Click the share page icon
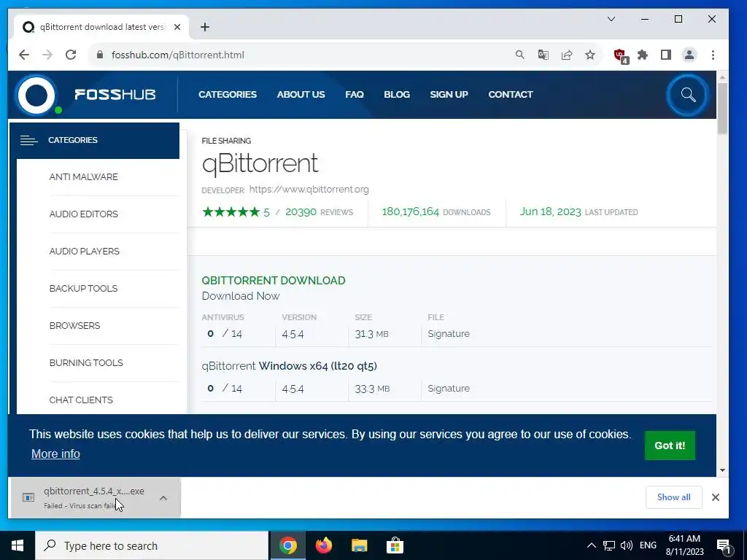 (566, 55)
